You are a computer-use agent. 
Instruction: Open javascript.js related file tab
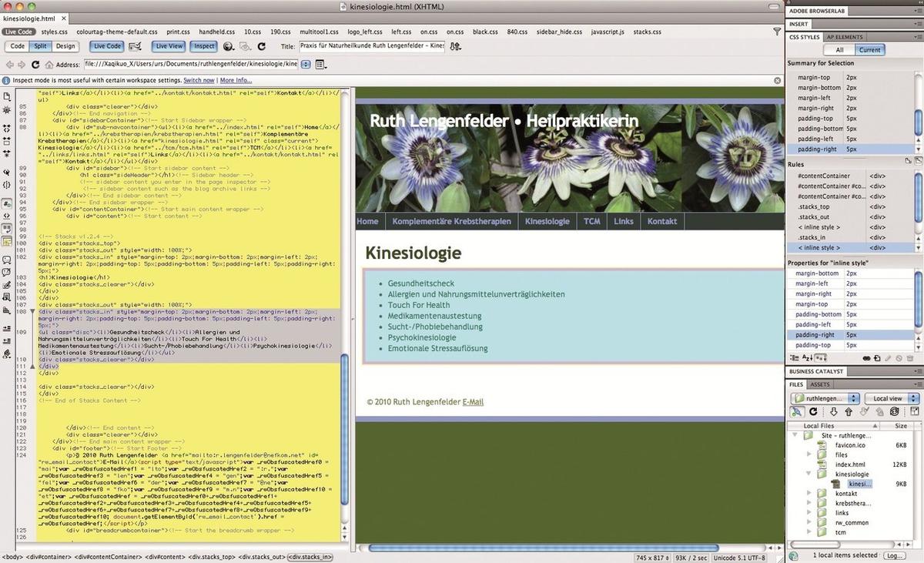[608, 32]
